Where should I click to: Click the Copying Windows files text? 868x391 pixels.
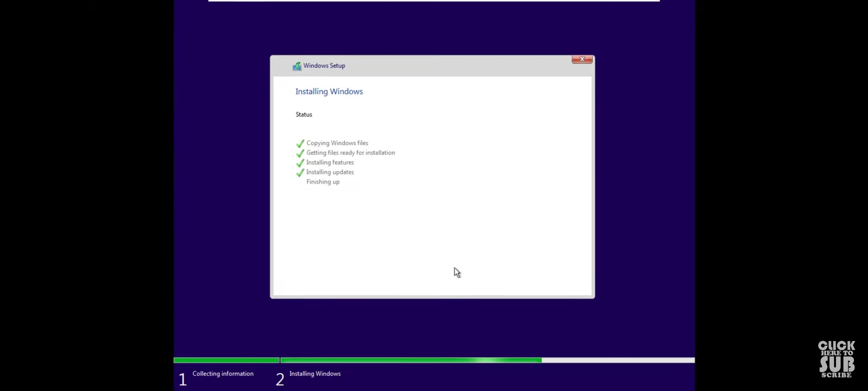pyautogui.click(x=337, y=143)
